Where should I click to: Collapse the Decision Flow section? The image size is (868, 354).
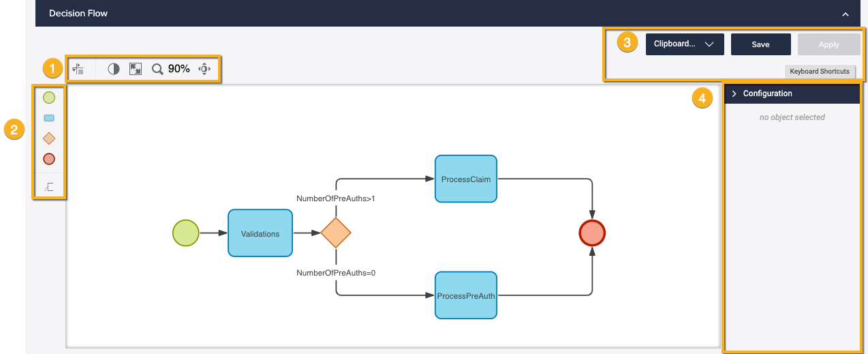pos(845,14)
